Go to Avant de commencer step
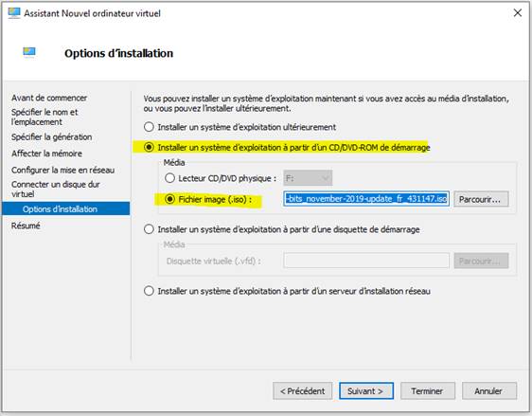This screenshot has width=532, height=416. 49,98
